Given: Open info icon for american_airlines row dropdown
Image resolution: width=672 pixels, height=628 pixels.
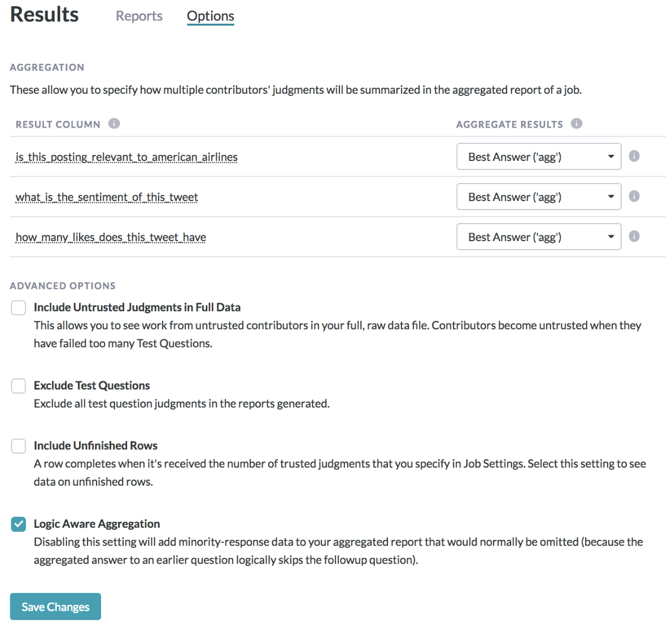Looking at the screenshot, I should click(x=634, y=156).
